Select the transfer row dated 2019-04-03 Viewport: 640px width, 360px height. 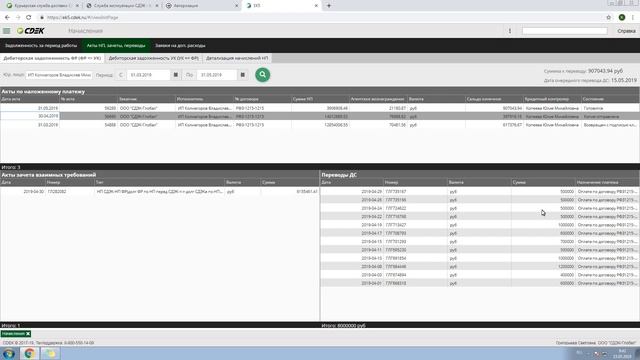(x=480, y=275)
